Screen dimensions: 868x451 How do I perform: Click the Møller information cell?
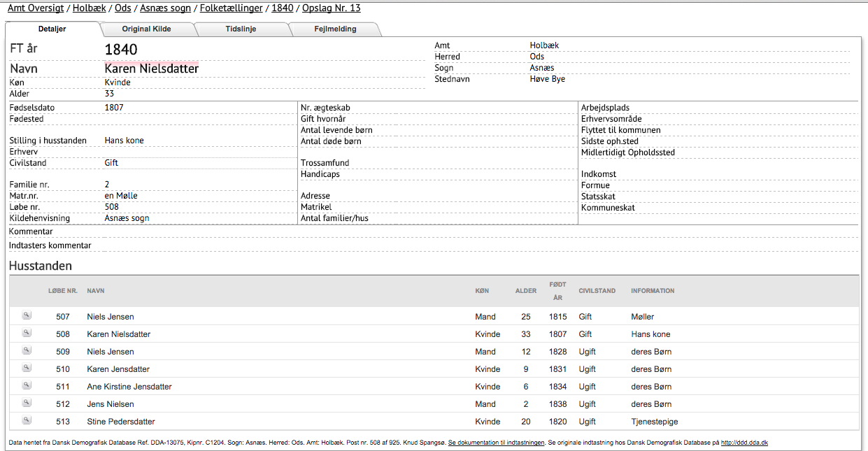(x=643, y=317)
